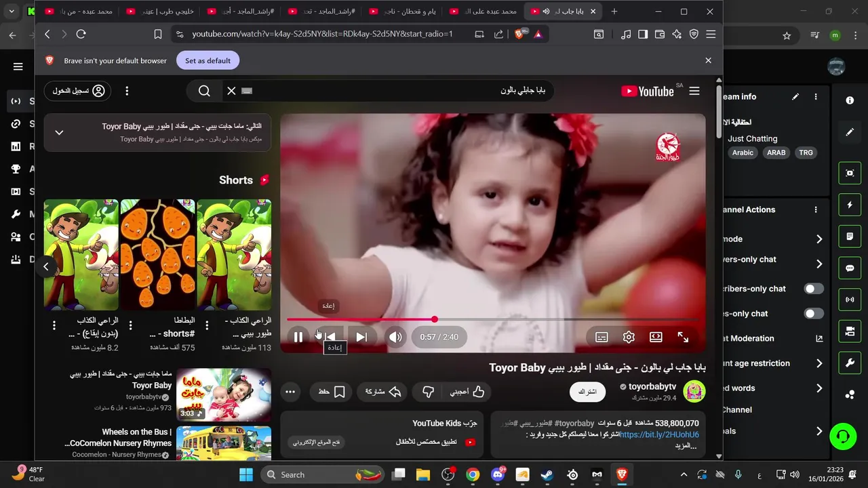Click the address bar URL
868x488 pixels.
tap(322, 34)
